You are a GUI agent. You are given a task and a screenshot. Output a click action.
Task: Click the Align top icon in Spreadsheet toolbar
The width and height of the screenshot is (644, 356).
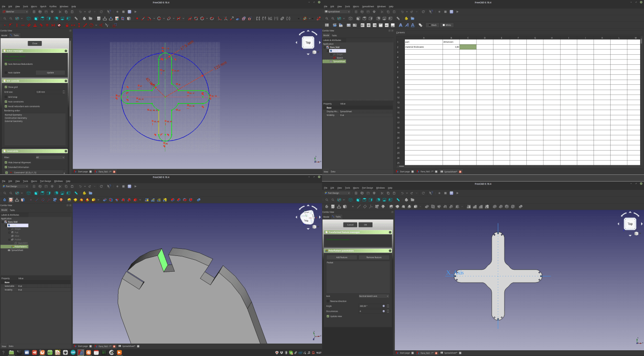tap(381, 25)
